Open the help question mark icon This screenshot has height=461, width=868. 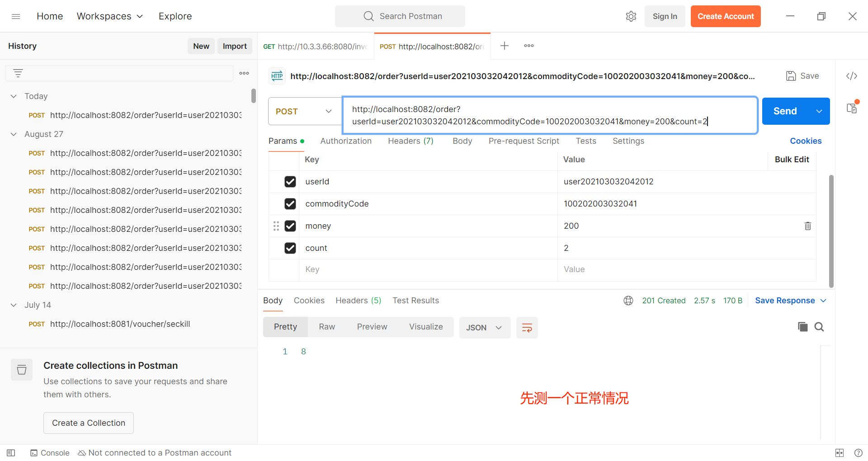[x=859, y=453]
